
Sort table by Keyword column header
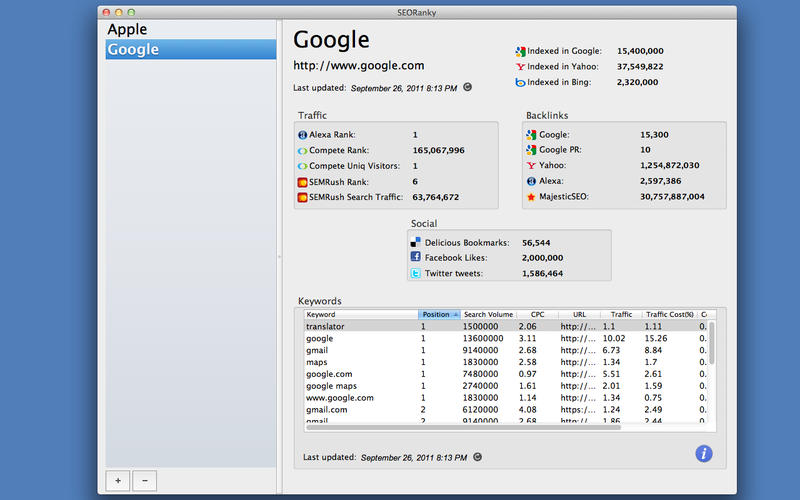click(x=360, y=314)
